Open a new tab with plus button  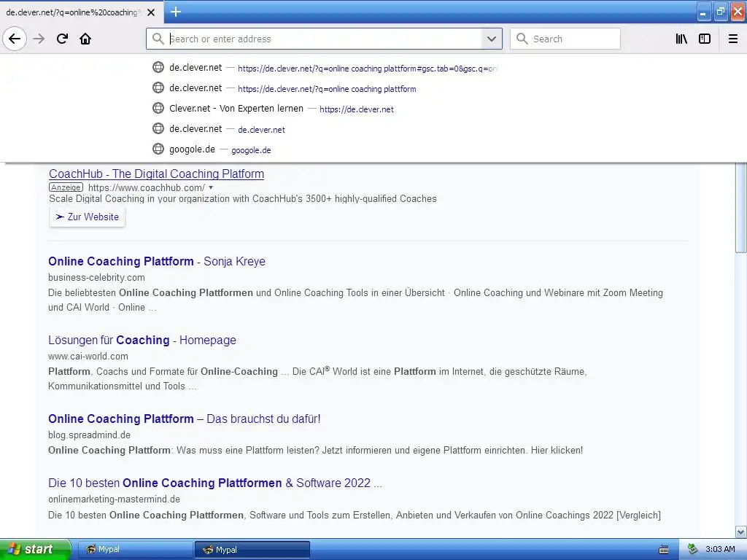tap(176, 12)
